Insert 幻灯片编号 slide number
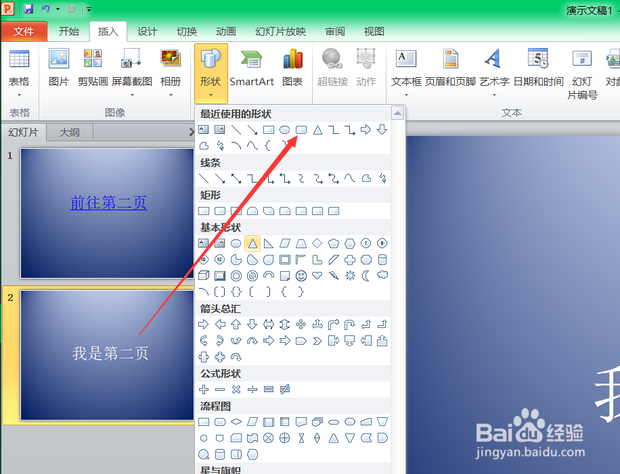Viewport: 620px width, 474px height. 582,74
